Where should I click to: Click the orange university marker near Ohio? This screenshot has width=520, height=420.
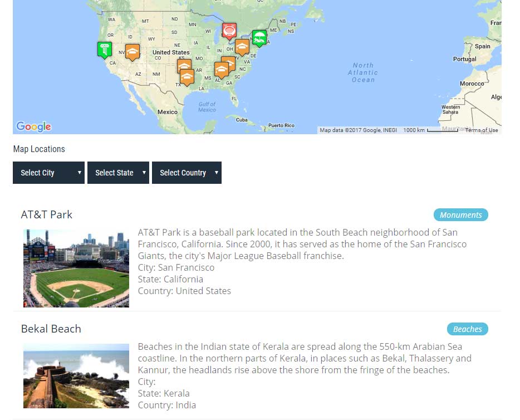[242, 47]
